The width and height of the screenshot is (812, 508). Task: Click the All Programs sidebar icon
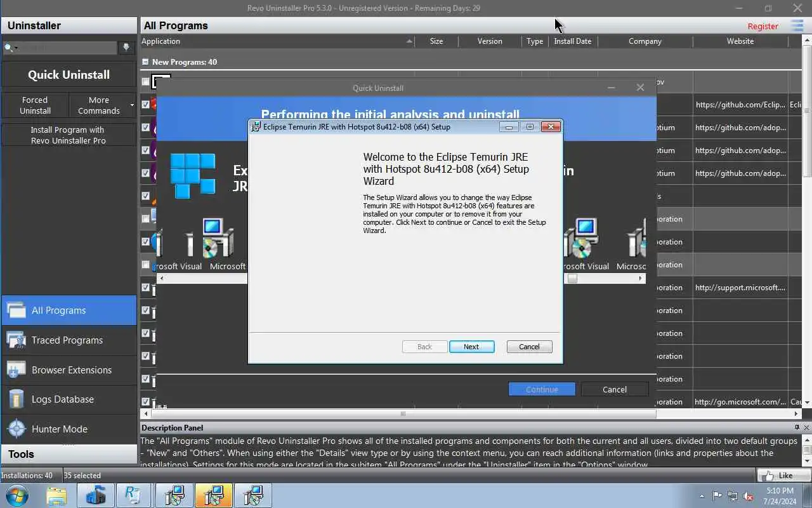point(16,311)
